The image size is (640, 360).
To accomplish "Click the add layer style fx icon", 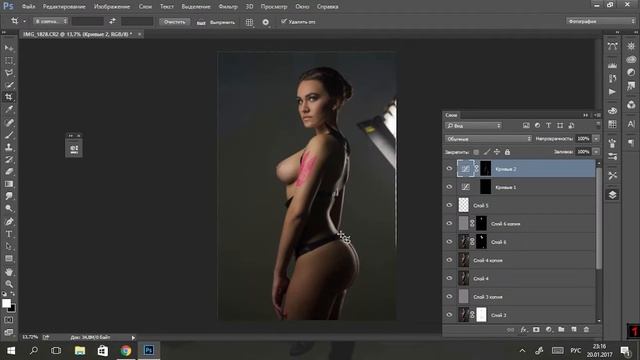I will (x=523, y=329).
